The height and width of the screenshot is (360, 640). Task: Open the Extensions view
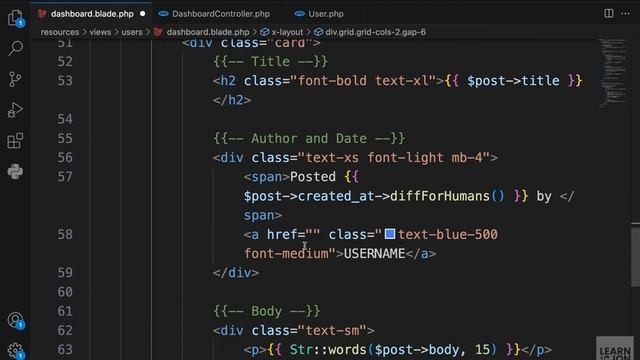(x=15, y=141)
